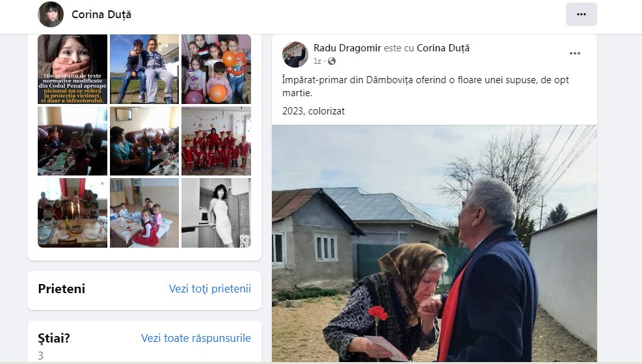642x364 pixels.
Task: Click the post timestamp '1z'
Action: tap(317, 61)
